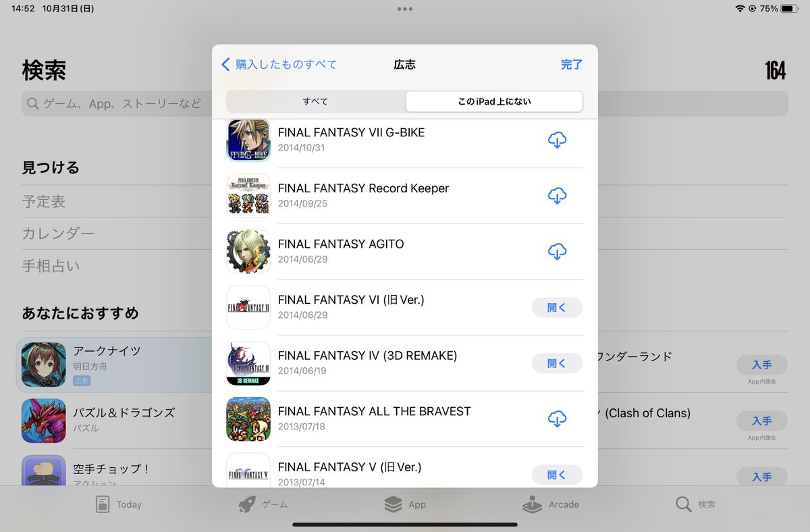The width and height of the screenshot is (810, 532).
Task: Tap the 2014/10/31 purchase date
Action: coord(301,148)
